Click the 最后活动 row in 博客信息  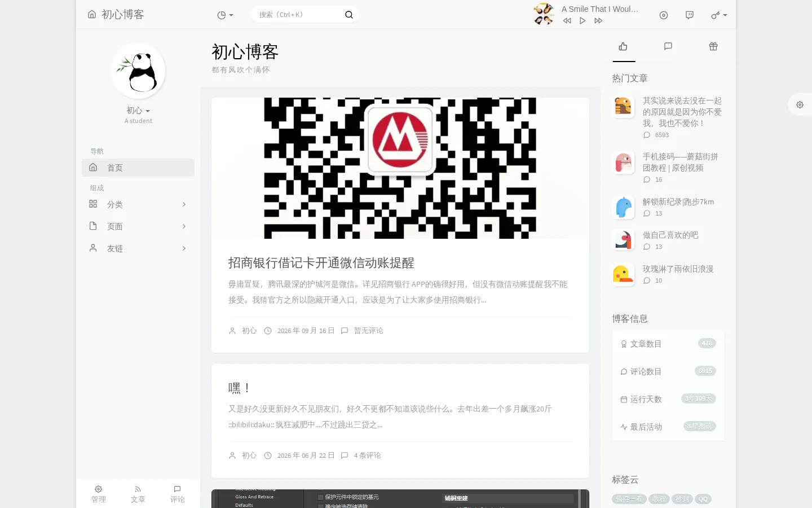[668, 427]
